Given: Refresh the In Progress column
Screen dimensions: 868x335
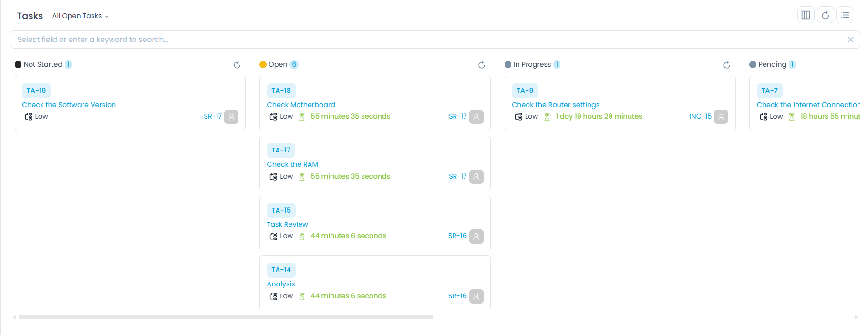Looking at the screenshot, I should tap(726, 64).
